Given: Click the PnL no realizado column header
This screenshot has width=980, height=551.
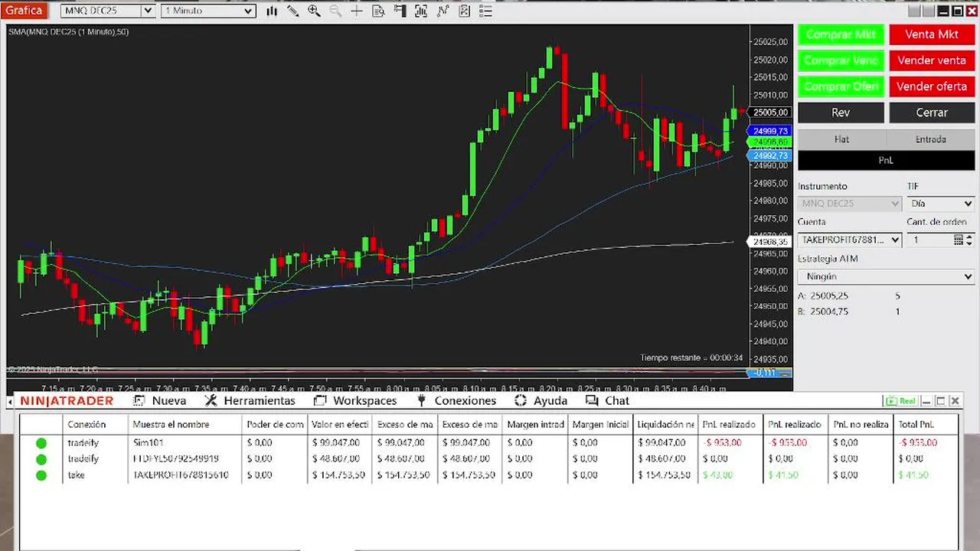Looking at the screenshot, I should tap(861, 424).
